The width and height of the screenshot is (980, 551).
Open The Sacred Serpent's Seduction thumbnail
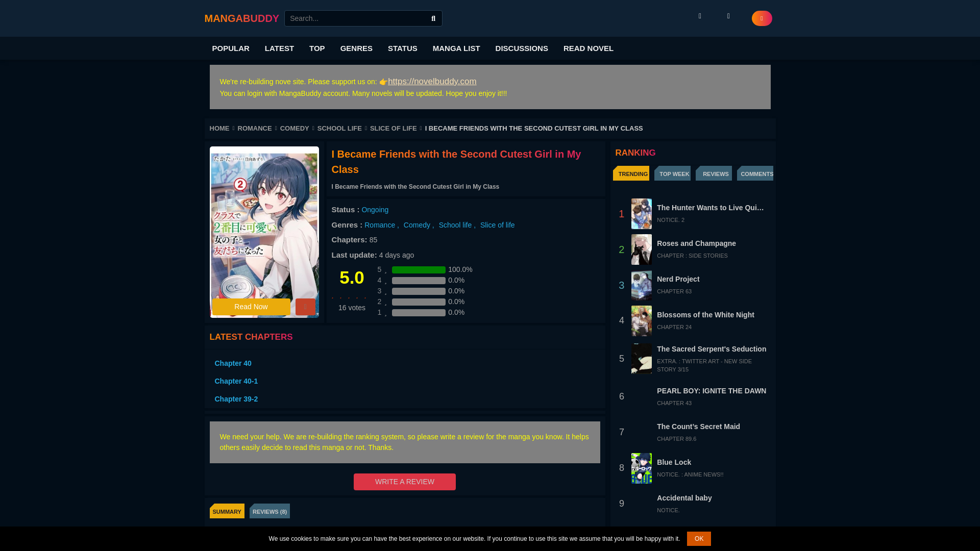642,359
